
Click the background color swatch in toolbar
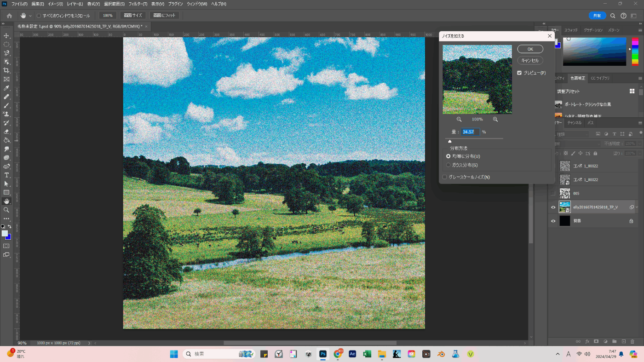tap(8, 236)
